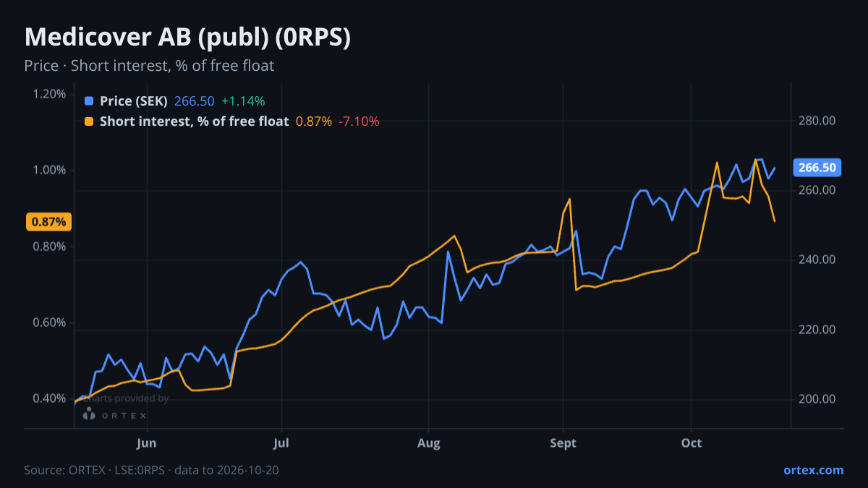Click the Oct x-axis label
The image size is (868, 488).
(x=692, y=442)
